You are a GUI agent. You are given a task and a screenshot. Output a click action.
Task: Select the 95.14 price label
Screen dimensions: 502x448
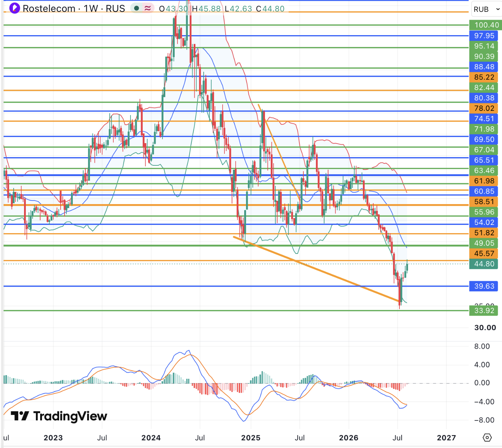point(484,46)
